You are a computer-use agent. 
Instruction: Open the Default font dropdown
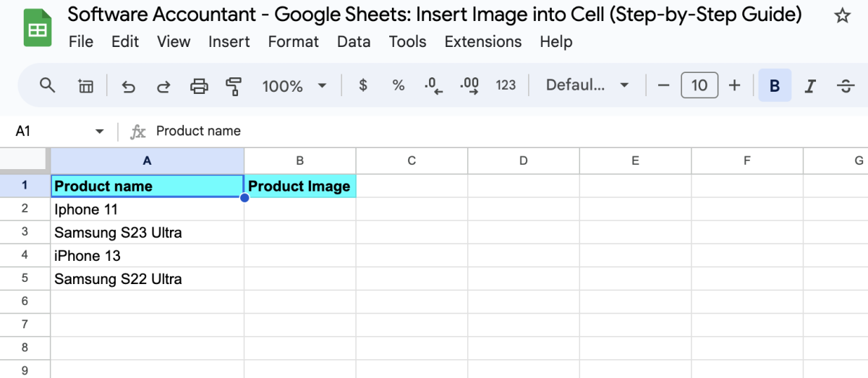(587, 85)
